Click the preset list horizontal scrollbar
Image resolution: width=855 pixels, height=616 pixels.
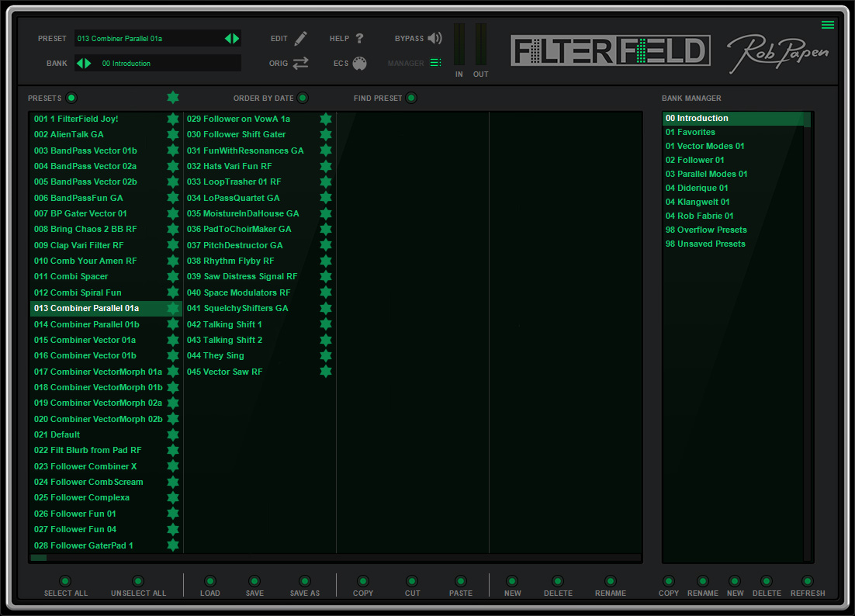(x=335, y=558)
